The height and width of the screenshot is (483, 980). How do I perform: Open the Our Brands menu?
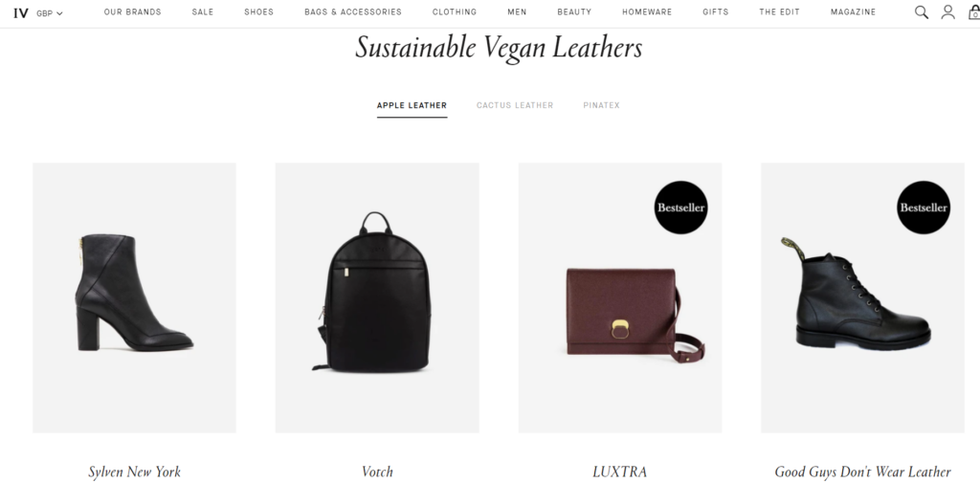click(132, 11)
